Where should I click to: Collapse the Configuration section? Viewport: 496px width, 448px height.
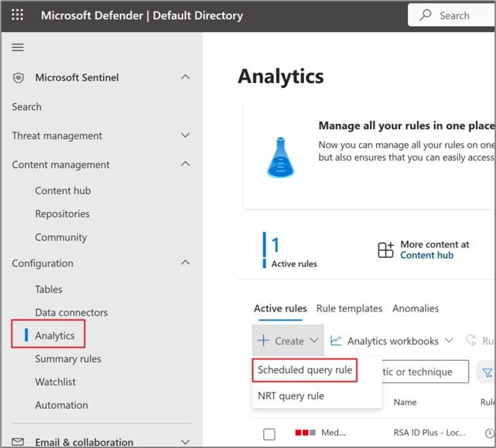185,263
